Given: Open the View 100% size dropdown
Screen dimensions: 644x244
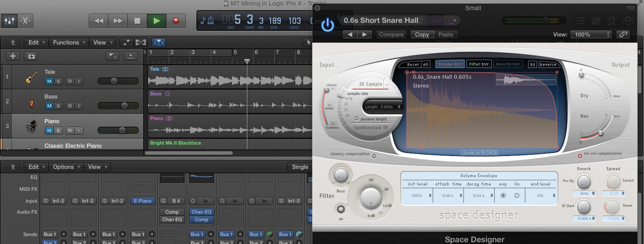Looking at the screenshot, I should coord(590,34).
